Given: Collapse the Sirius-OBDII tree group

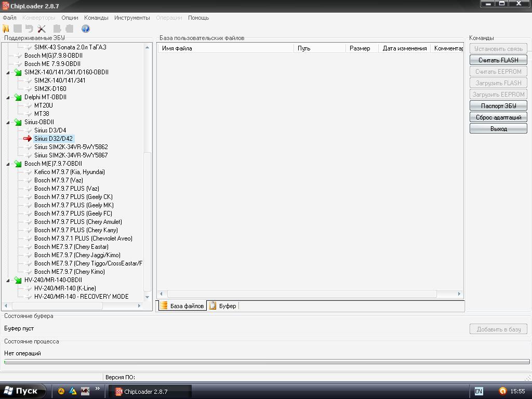Looking at the screenshot, I should (8, 123).
